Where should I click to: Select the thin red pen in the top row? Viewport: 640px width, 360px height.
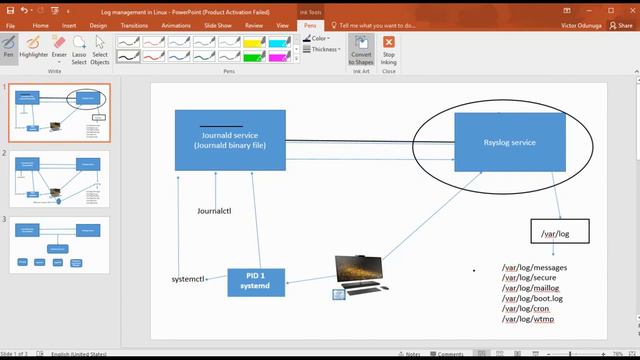153,42
